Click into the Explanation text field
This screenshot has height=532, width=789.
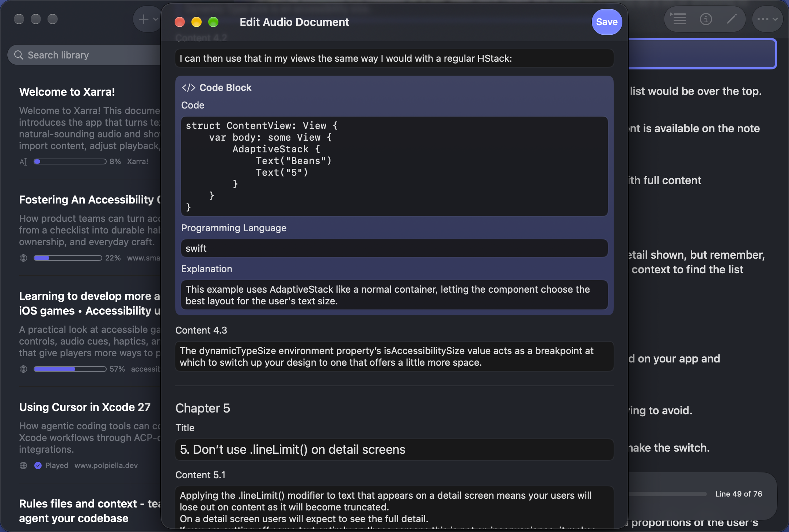pyautogui.click(x=394, y=295)
